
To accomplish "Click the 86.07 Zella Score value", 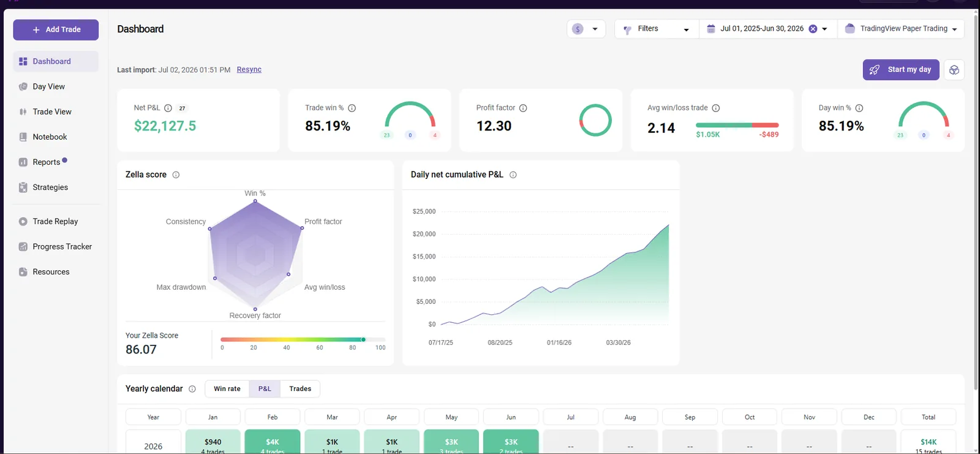I will [141, 350].
